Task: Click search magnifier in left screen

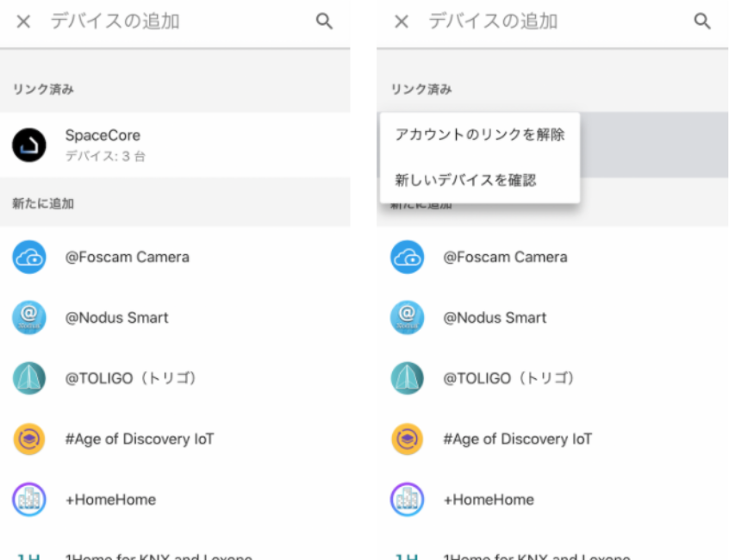Action: click(325, 22)
